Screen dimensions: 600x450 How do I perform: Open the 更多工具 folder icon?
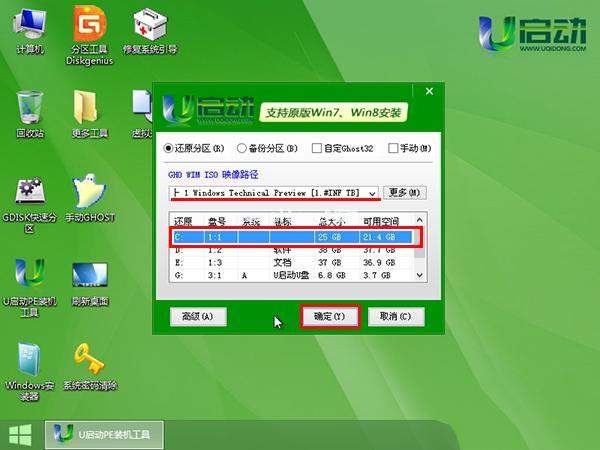coord(90,114)
